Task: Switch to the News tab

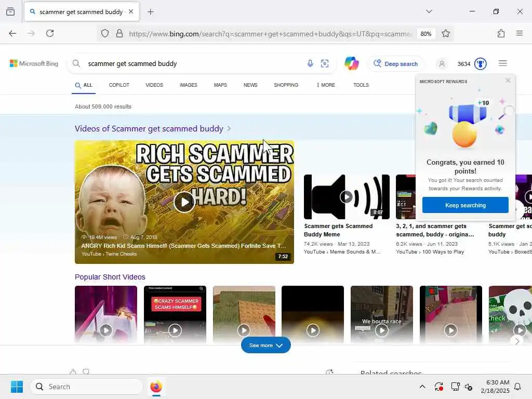Action: tap(250, 85)
